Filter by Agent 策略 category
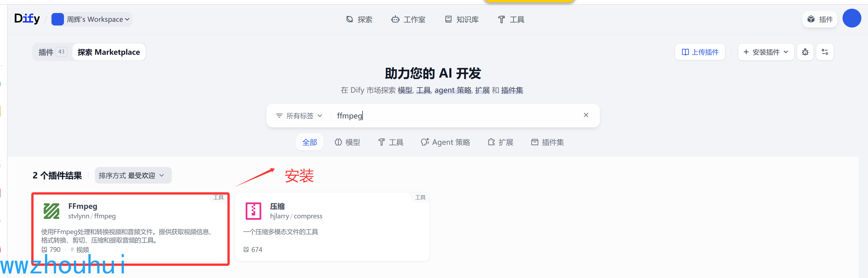 (445, 142)
